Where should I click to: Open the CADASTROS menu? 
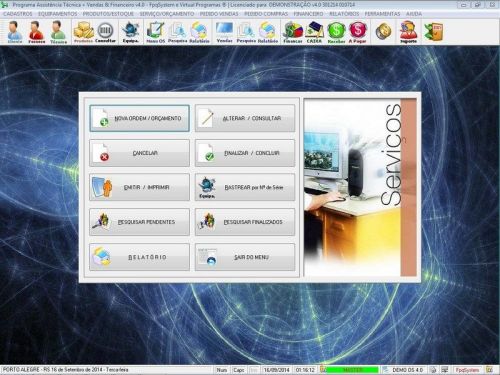coord(18,14)
